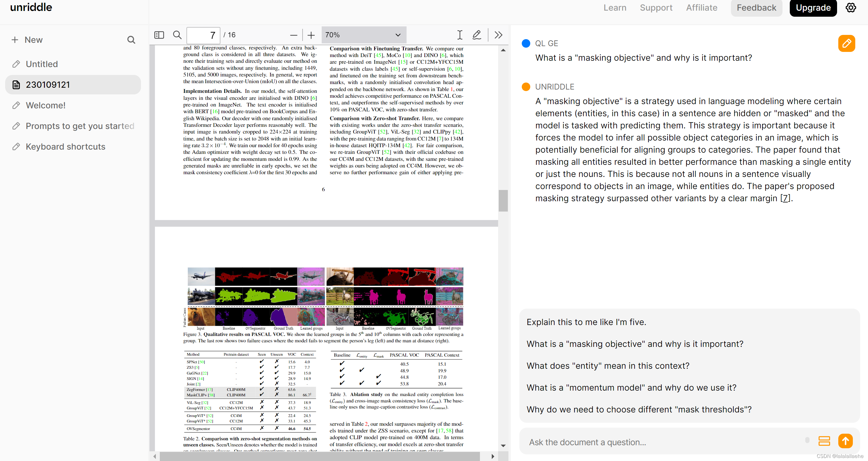Toggle the PDF sidebar panel icon

pos(159,35)
